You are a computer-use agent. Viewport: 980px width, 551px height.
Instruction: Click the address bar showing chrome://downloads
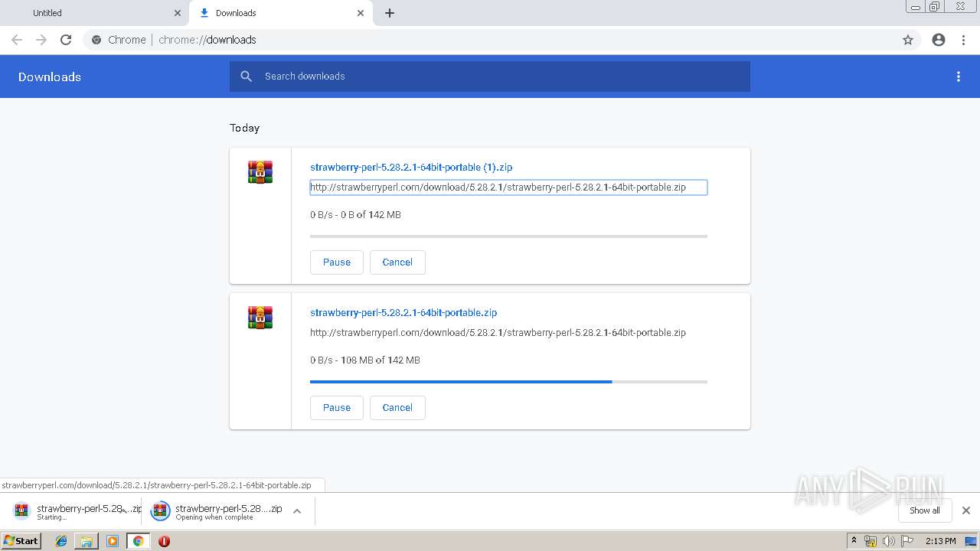pos(490,40)
